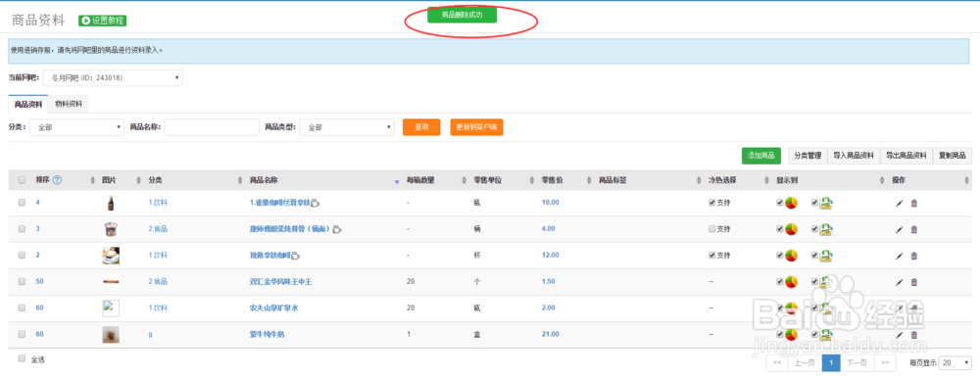Open the pencil editor for the 12.00 row

point(899,256)
